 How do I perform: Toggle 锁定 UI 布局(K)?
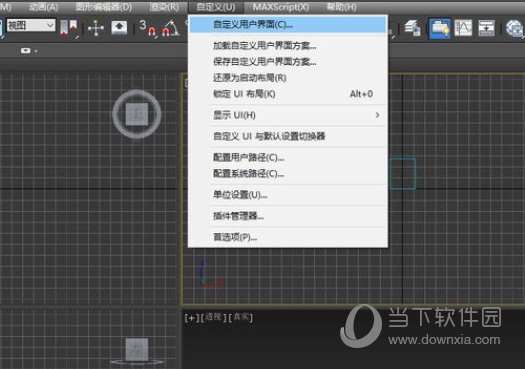tap(288, 94)
